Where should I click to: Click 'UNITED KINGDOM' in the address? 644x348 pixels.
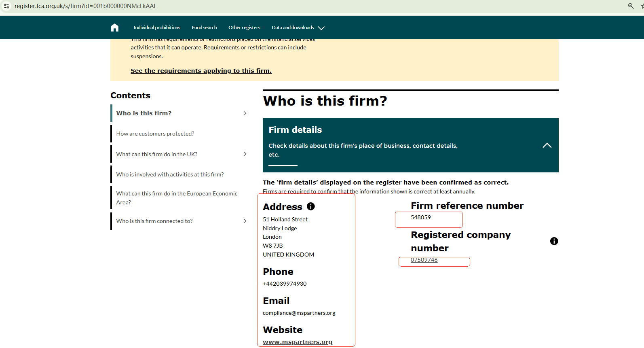(x=288, y=255)
